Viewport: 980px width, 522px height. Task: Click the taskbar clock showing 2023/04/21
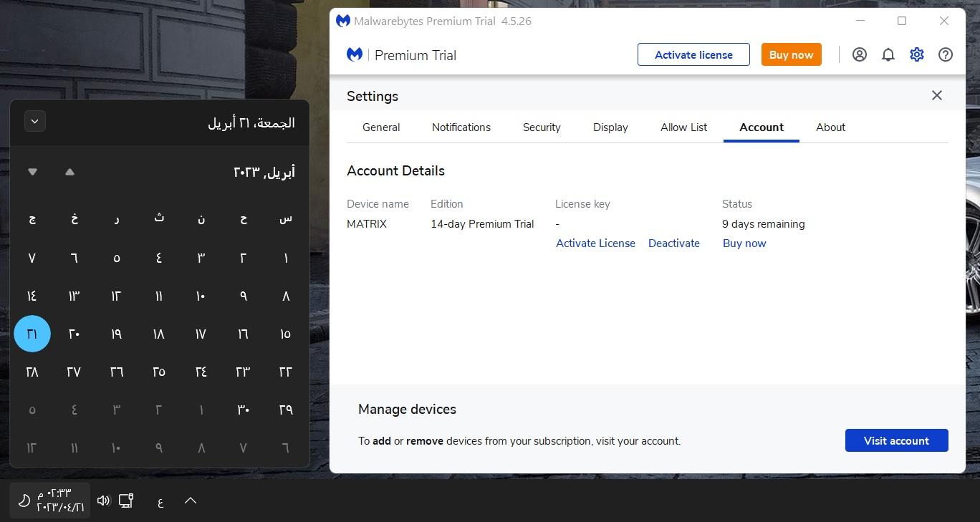[x=50, y=501]
